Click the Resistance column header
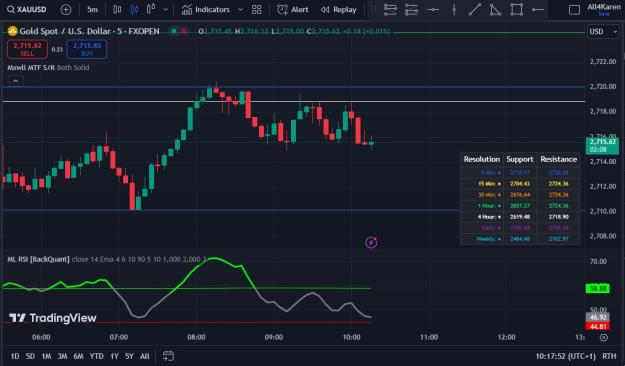This screenshot has width=625, height=366. pyautogui.click(x=558, y=159)
